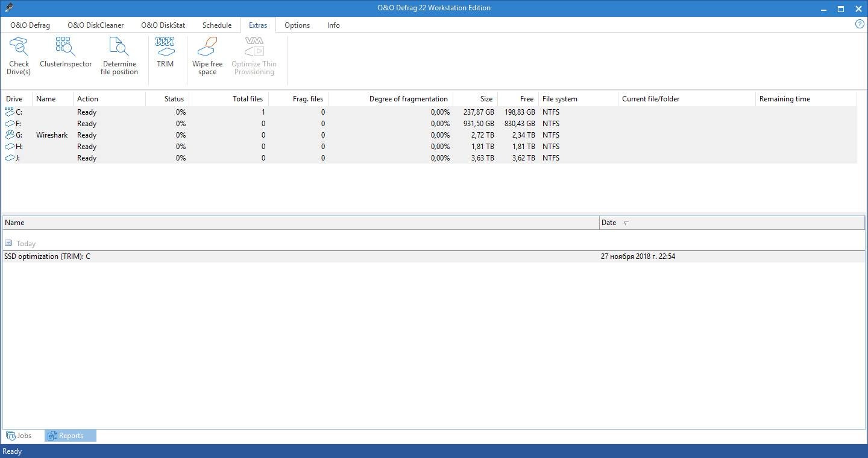Select the H: drive icon
This screenshot has width=868, height=458.
pyautogui.click(x=9, y=146)
